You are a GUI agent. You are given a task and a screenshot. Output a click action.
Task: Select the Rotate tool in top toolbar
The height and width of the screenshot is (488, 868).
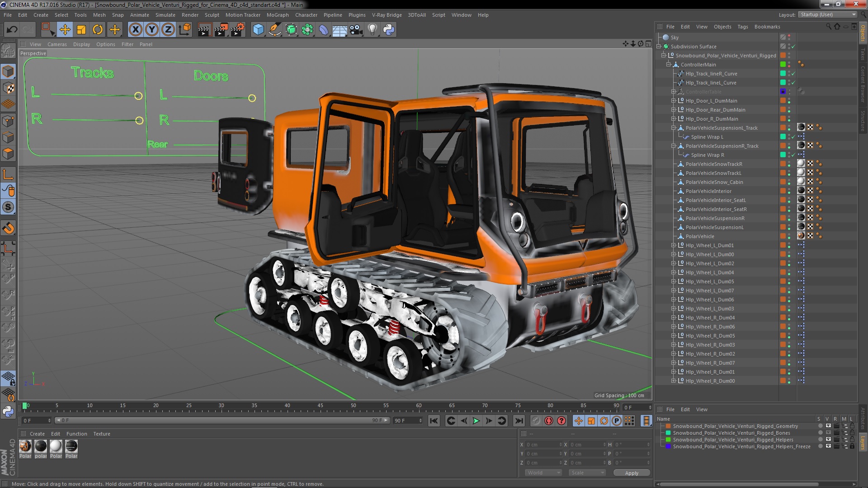coord(98,30)
